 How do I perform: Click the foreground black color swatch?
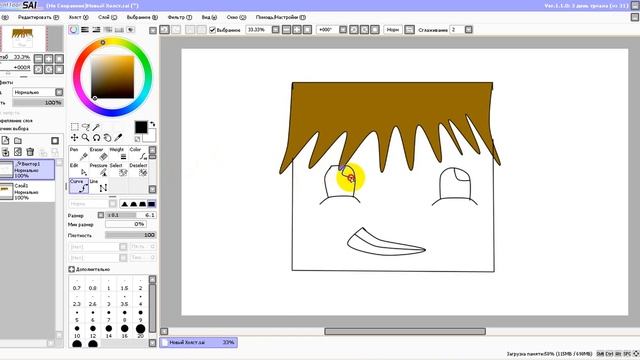click(x=141, y=127)
